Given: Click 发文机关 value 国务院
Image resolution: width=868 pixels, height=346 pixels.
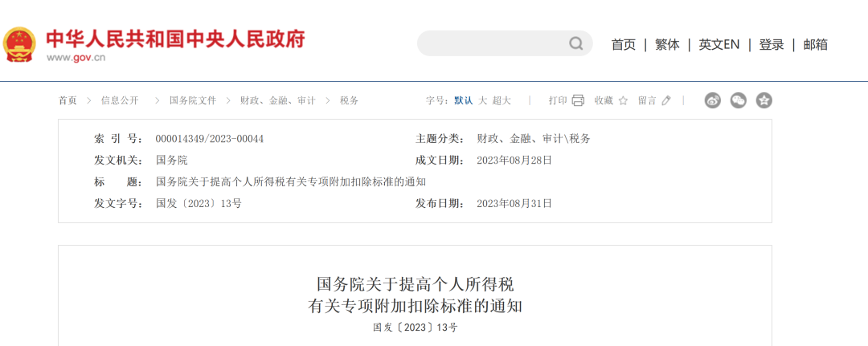Looking at the screenshot, I should (x=172, y=161).
